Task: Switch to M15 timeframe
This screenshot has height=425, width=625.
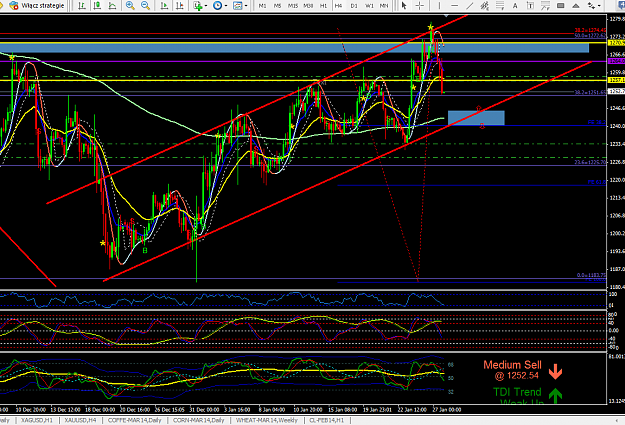Action: (x=293, y=6)
